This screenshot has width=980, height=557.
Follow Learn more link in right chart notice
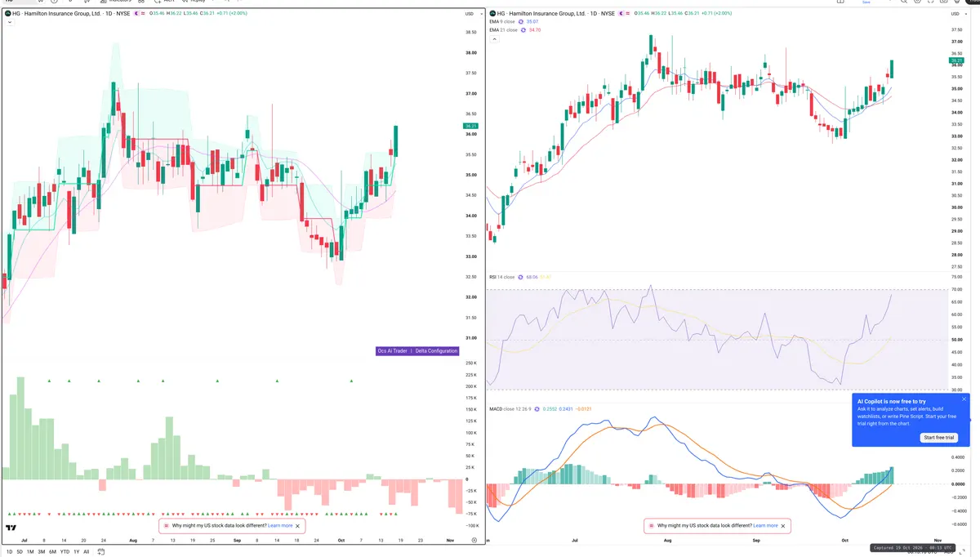765,526
